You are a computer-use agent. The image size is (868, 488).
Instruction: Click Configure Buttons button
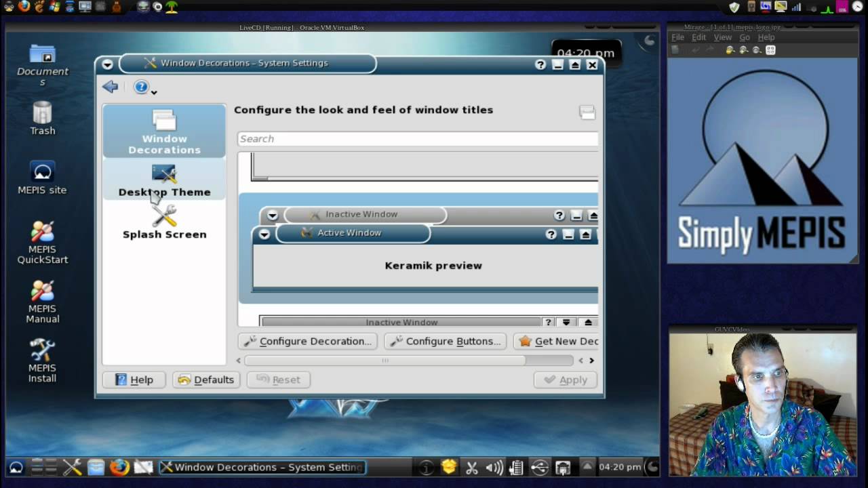point(445,341)
